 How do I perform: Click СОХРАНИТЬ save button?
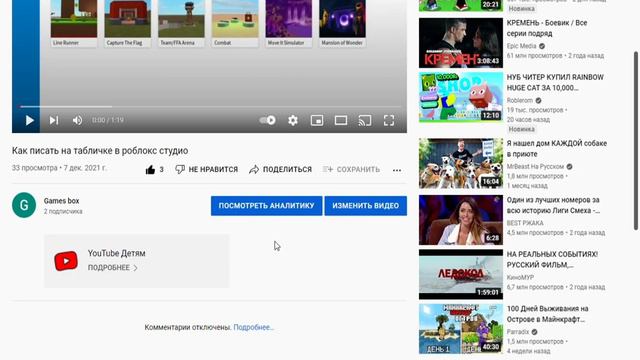(x=351, y=169)
